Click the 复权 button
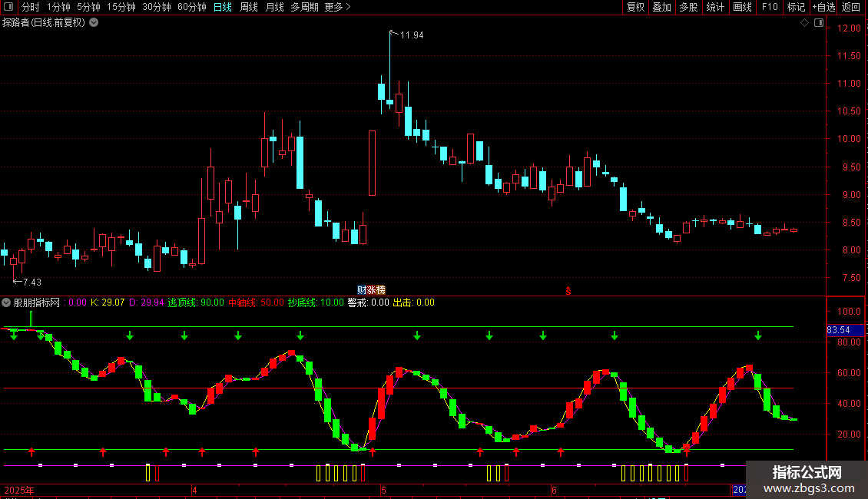The image size is (868, 499). click(x=635, y=7)
